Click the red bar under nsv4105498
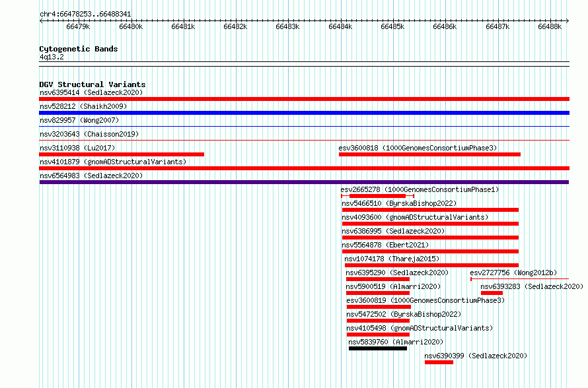This screenshot has height=388, width=588. point(378,335)
